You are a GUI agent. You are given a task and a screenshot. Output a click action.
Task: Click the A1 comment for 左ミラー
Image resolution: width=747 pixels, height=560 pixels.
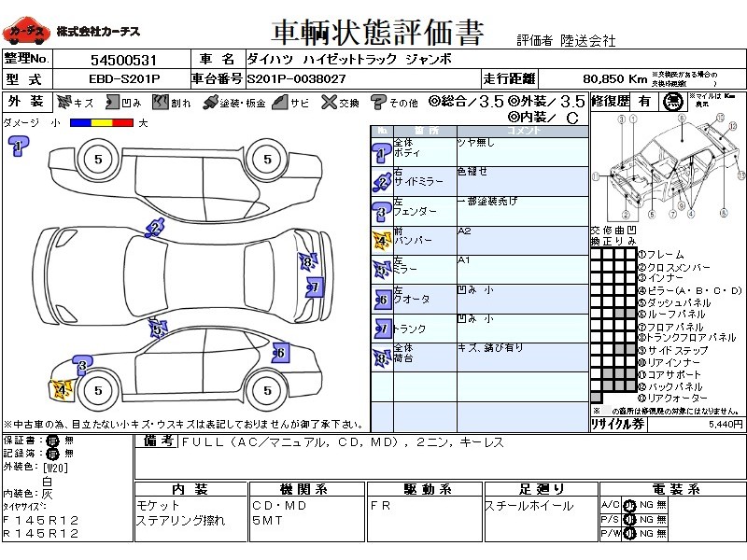(x=463, y=260)
